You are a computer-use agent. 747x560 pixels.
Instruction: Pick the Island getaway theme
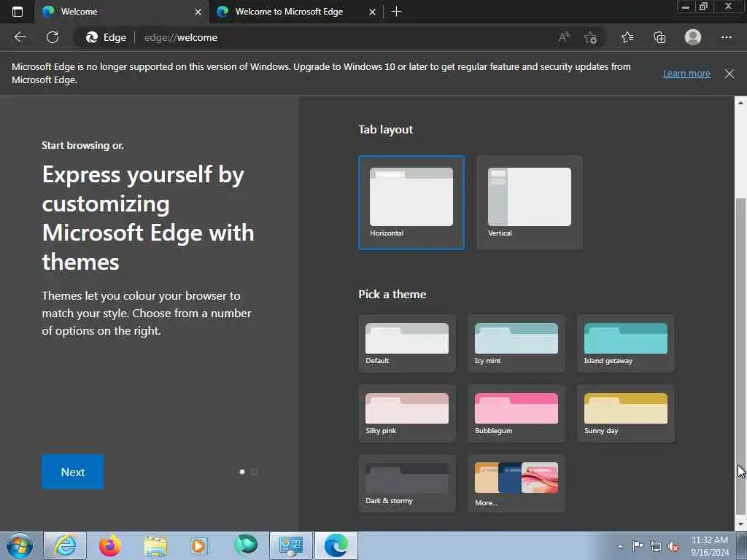pos(625,343)
